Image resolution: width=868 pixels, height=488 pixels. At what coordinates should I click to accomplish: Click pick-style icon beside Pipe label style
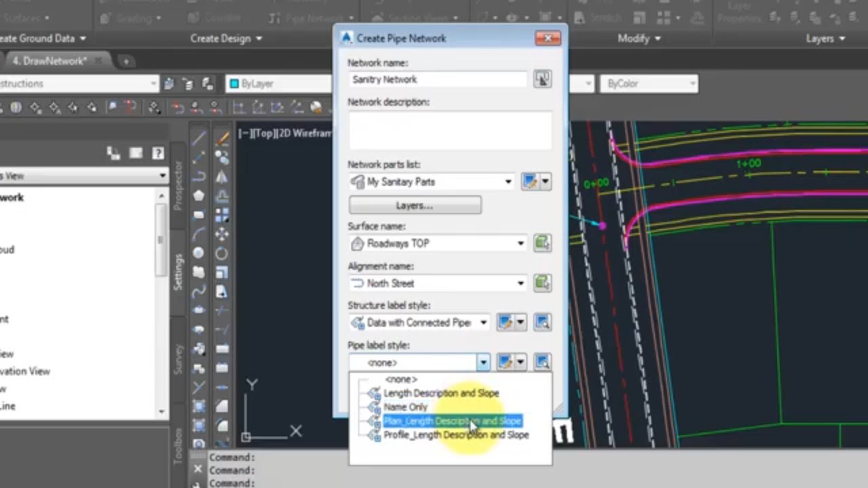point(542,363)
